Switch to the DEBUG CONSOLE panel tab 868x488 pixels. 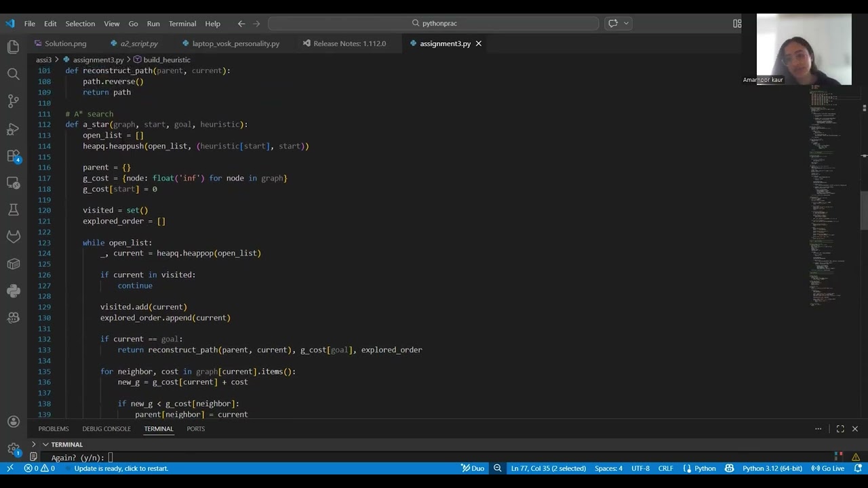tap(106, 428)
